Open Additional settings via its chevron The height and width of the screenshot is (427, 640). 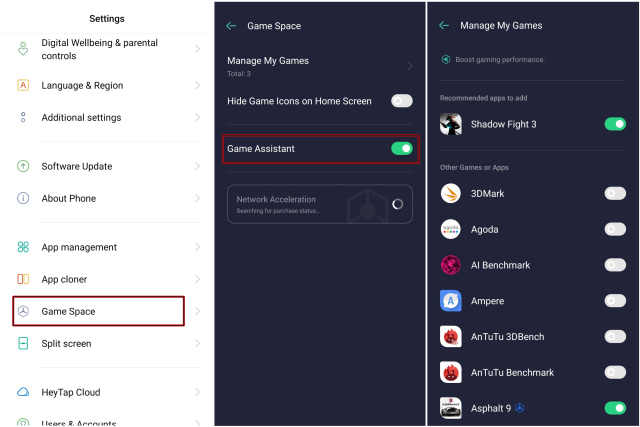pos(198,117)
